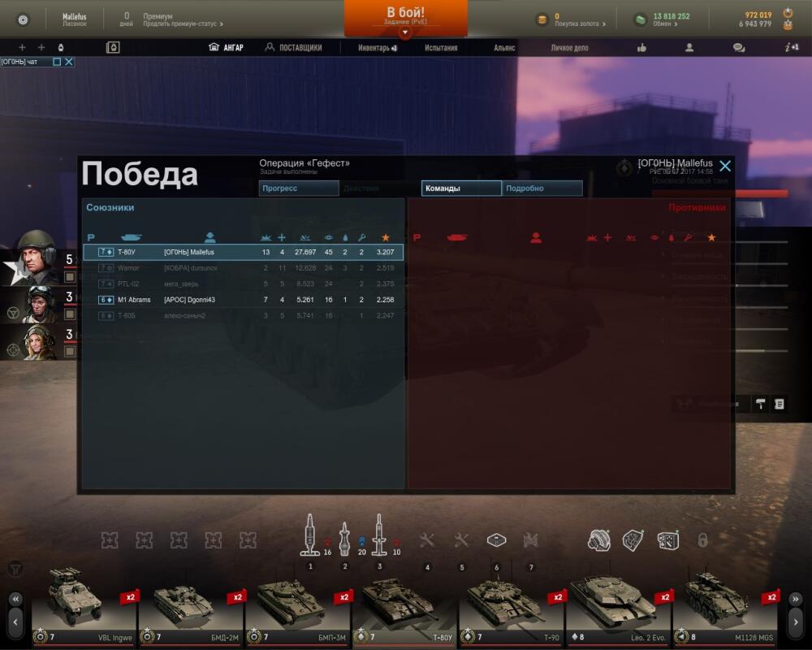Select the M1 Abrams row of Dgonni43

(243, 300)
